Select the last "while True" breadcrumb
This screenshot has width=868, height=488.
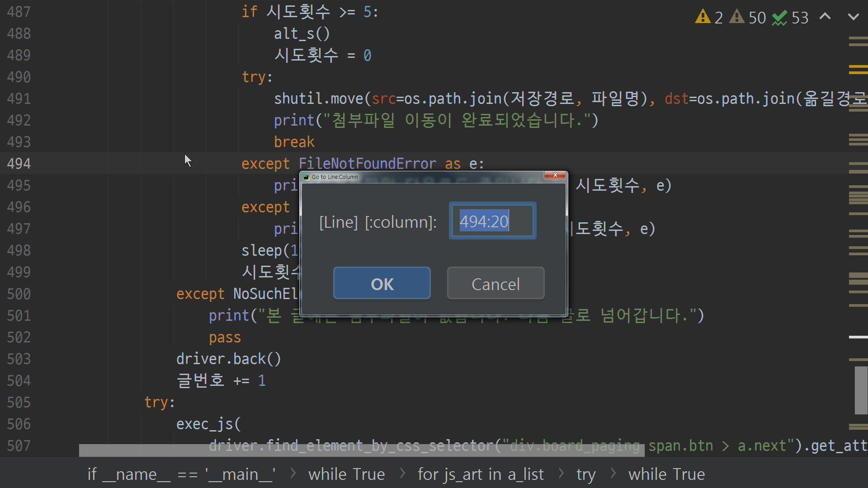pos(666,474)
